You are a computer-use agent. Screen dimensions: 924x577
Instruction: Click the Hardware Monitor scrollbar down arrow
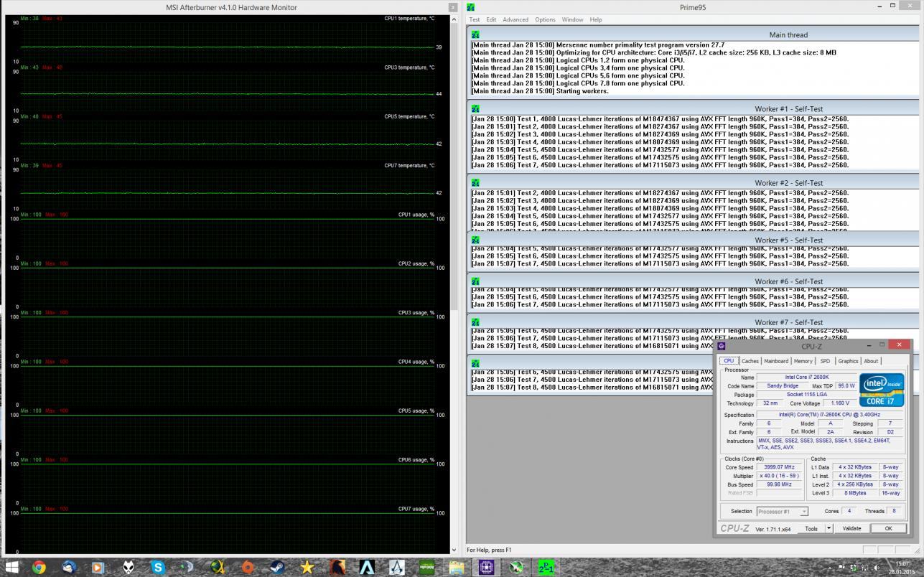point(454,550)
